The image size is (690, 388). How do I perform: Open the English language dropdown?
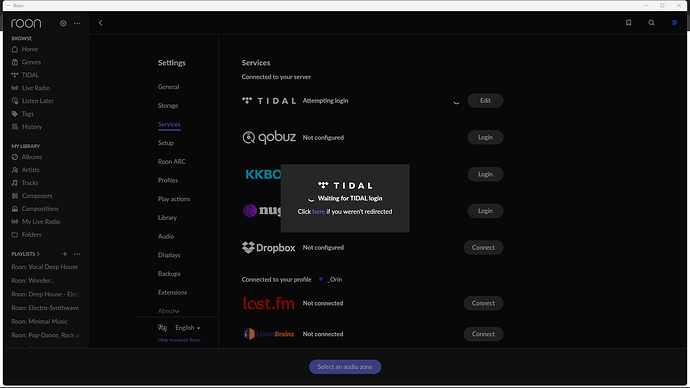point(187,328)
